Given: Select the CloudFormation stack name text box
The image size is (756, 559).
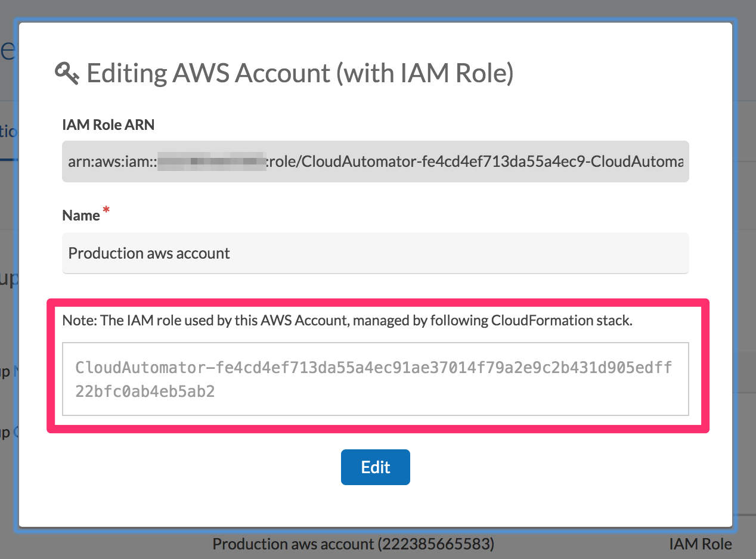Looking at the screenshot, I should tap(375, 378).
